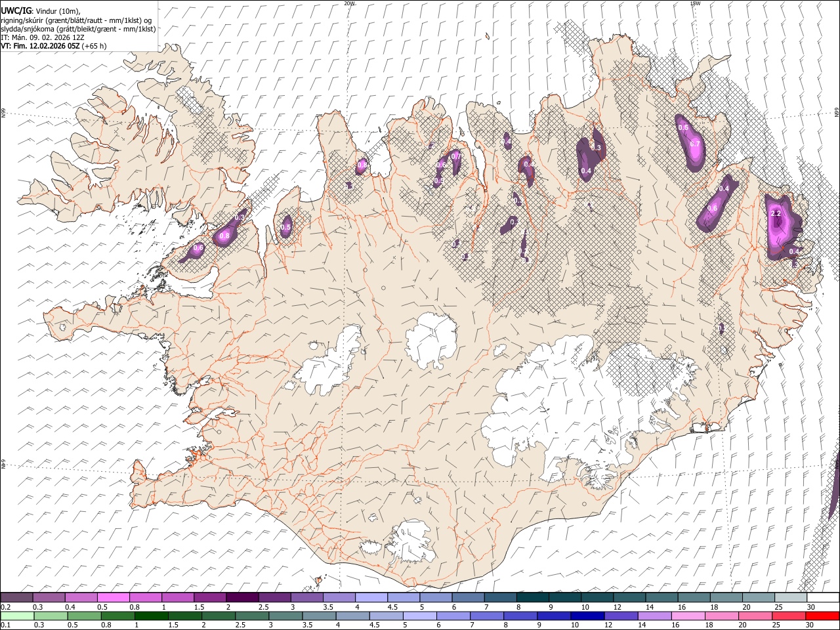Pick the 16 swatch in the top legend row
Screen dimensions: 840x630
pos(694,598)
